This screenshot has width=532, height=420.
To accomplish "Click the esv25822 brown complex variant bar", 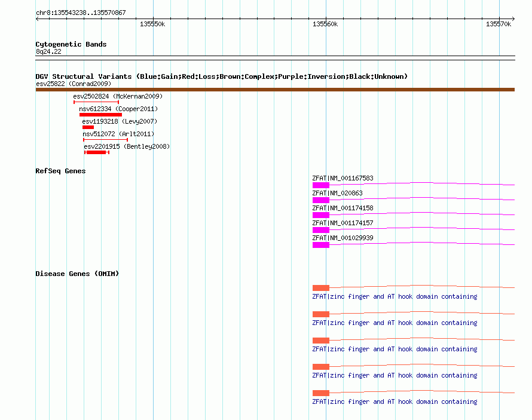I will coord(275,90).
